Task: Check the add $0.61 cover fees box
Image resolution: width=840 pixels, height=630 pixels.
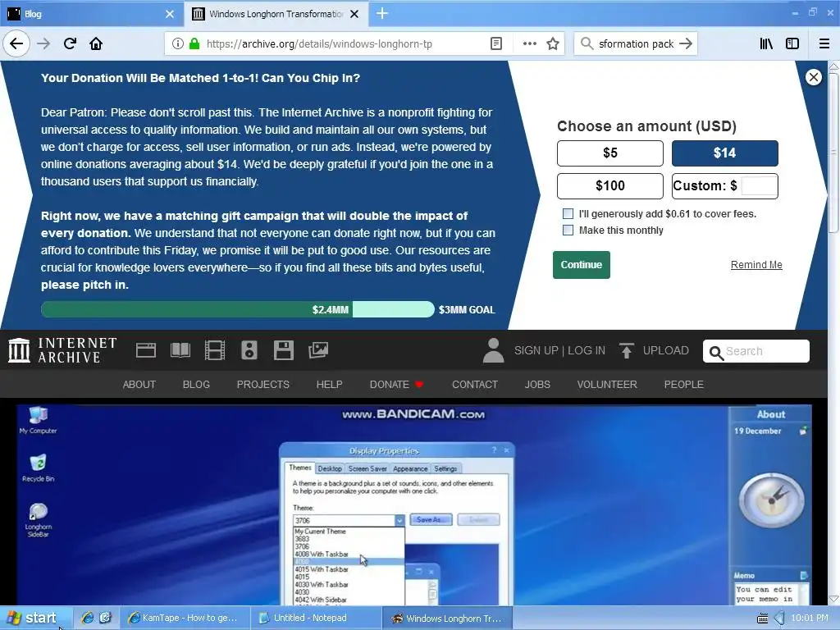Action: [568, 214]
